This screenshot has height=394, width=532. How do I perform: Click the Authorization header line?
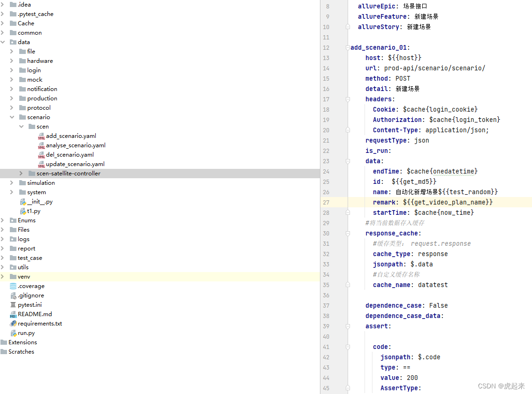436,120
